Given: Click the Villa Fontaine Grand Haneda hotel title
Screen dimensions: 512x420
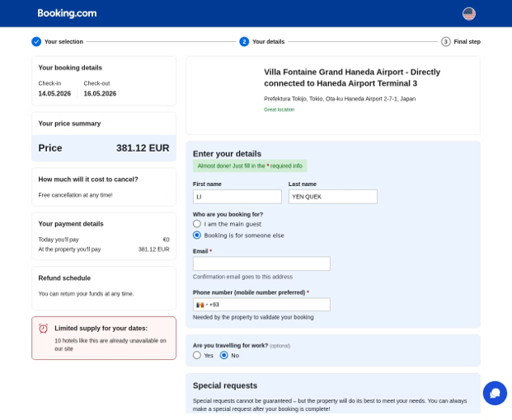Looking at the screenshot, I should pos(352,77).
